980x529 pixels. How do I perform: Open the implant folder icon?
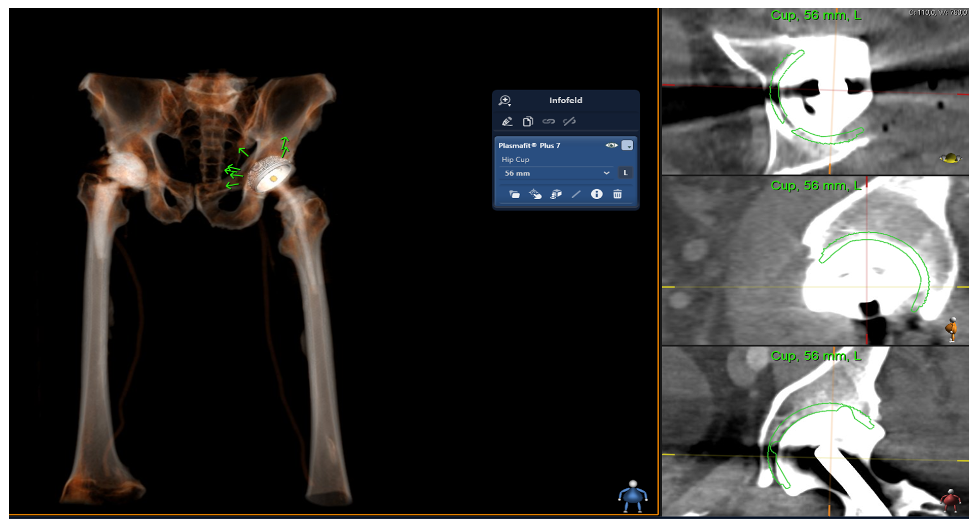(x=514, y=195)
